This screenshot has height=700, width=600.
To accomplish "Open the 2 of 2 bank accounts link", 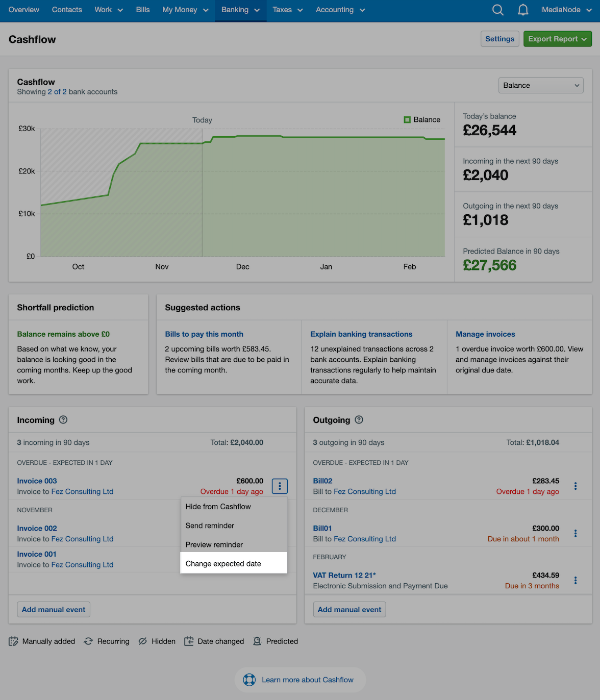I will click(57, 92).
